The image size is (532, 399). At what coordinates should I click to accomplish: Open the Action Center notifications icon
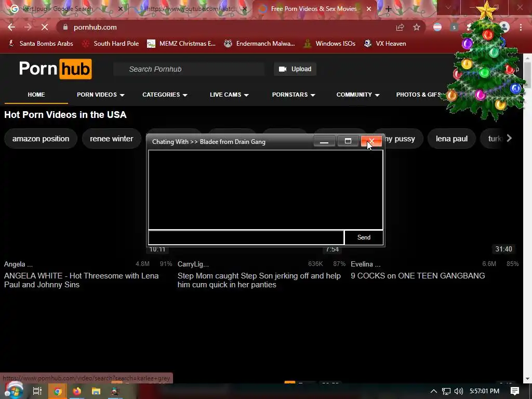(x=515, y=391)
